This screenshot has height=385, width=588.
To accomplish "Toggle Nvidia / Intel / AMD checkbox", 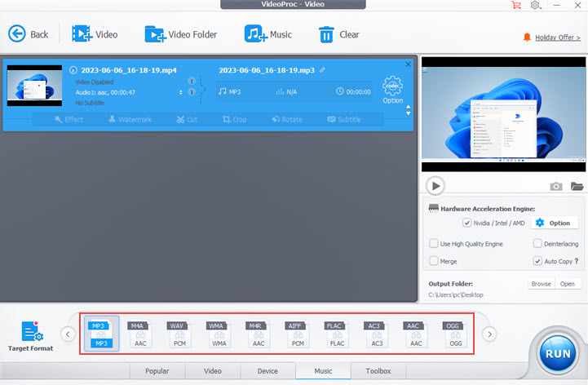I will (x=466, y=223).
